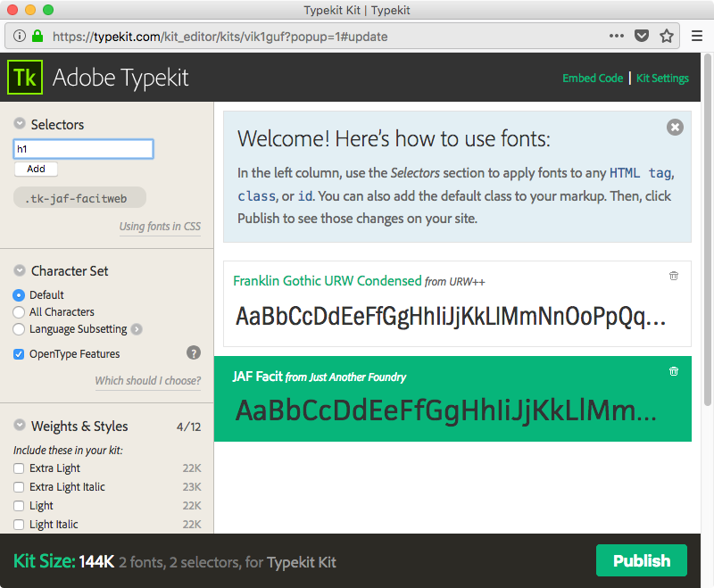Open OpenType Features help icon

click(194, 352)
